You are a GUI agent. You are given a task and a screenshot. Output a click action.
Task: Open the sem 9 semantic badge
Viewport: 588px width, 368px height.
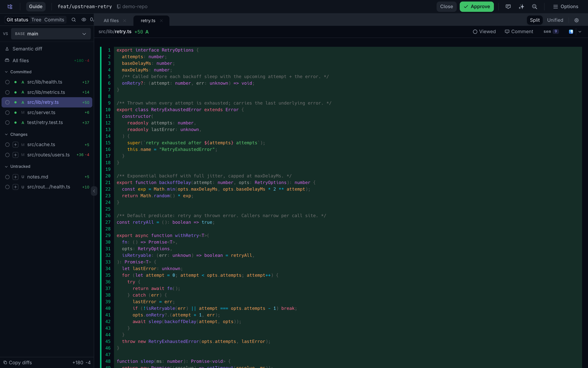551,32
